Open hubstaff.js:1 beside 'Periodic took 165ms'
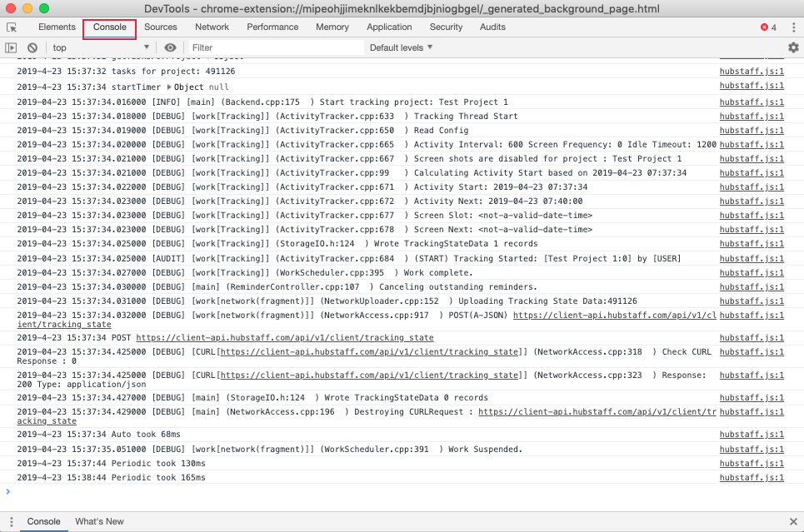804x532 pixels. tap(752, 478)
